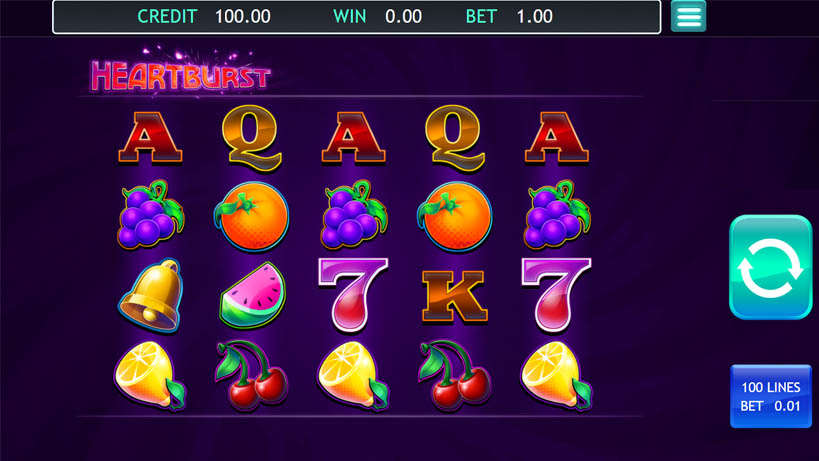The width and height of the screenshot is (819, 461).
Task: Click the Heartburst game logo
Action: (x=180, y=72)
